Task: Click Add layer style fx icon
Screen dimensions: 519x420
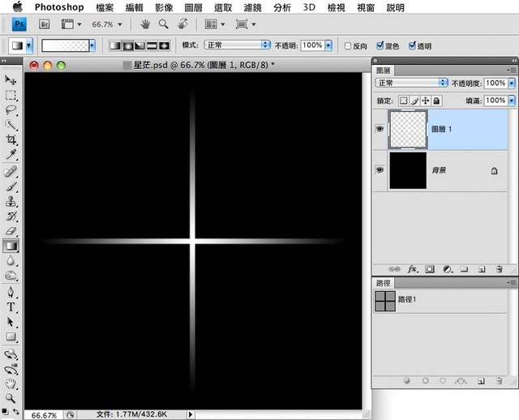Action: coord(413,269)
